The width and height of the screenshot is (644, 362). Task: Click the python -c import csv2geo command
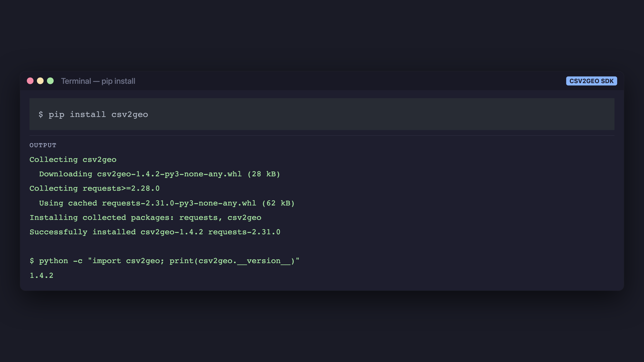[x=165, y=261]
